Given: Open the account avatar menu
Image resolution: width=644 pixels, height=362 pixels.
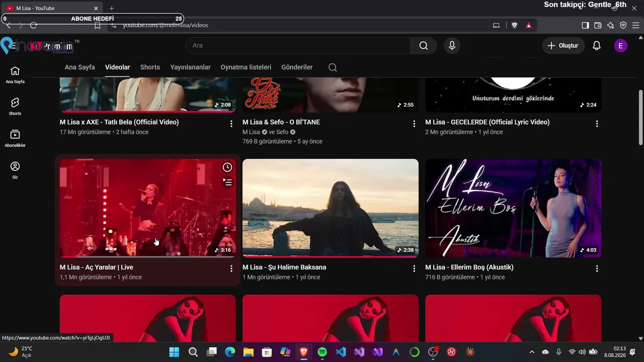Looking at the screenshot, I should click(x=620, y=46).
